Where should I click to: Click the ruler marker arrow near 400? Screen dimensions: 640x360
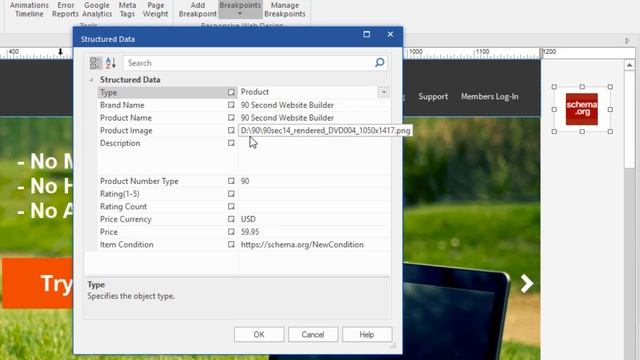[x=60, y=52]
